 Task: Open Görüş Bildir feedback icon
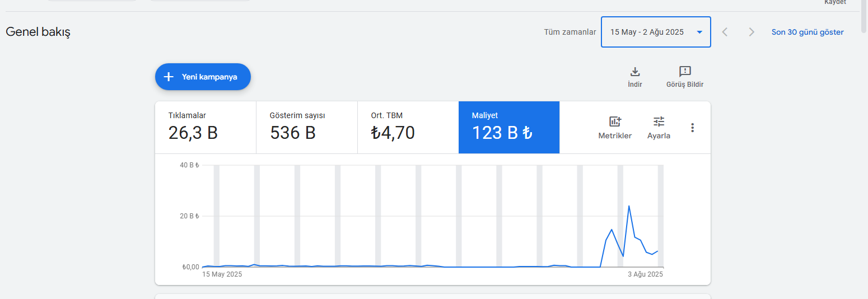[685, 77]
